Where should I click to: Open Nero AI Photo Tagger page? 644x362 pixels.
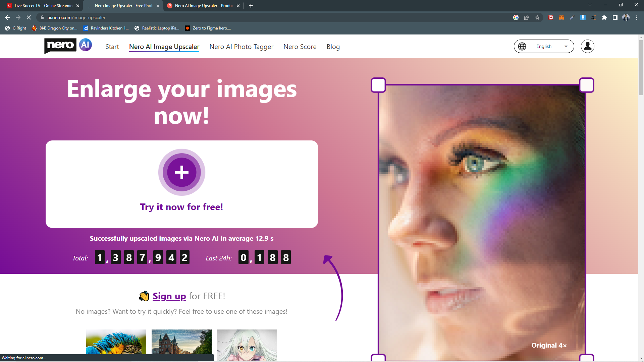point(241,47)
